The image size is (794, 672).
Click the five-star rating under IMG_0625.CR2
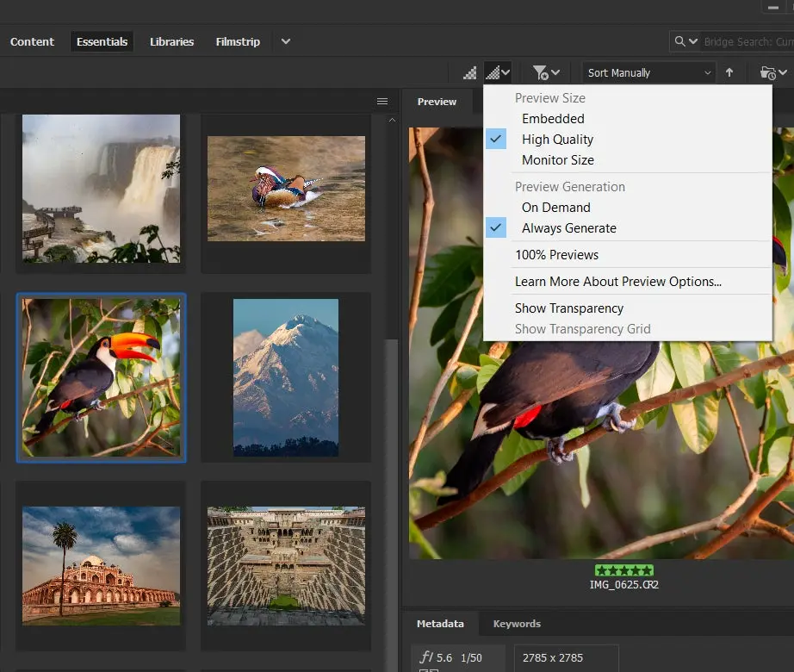pos(624,569)
